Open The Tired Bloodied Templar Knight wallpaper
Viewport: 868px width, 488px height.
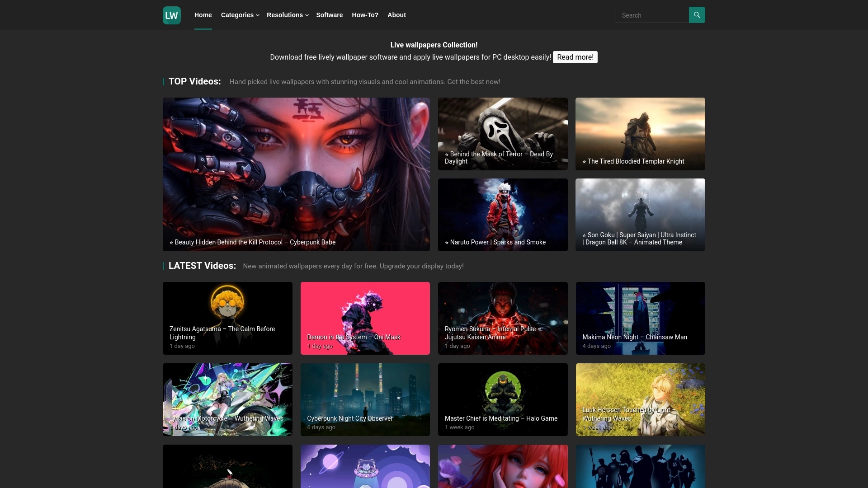(640, 134)
